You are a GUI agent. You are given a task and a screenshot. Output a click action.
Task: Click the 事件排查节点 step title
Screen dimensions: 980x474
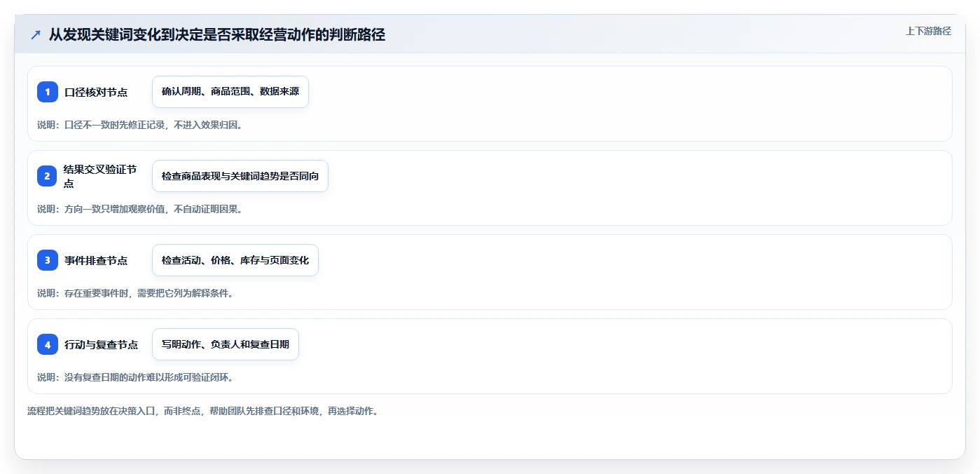96,261
